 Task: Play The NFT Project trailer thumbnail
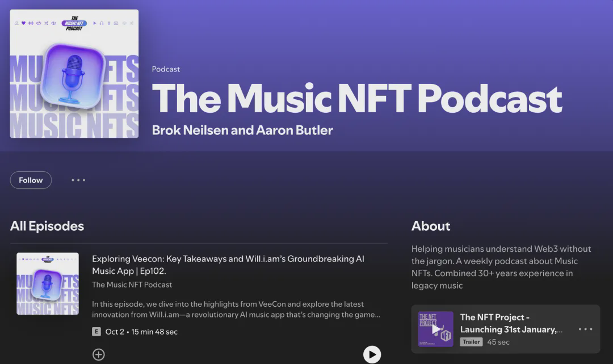click(x=435, y=329)
